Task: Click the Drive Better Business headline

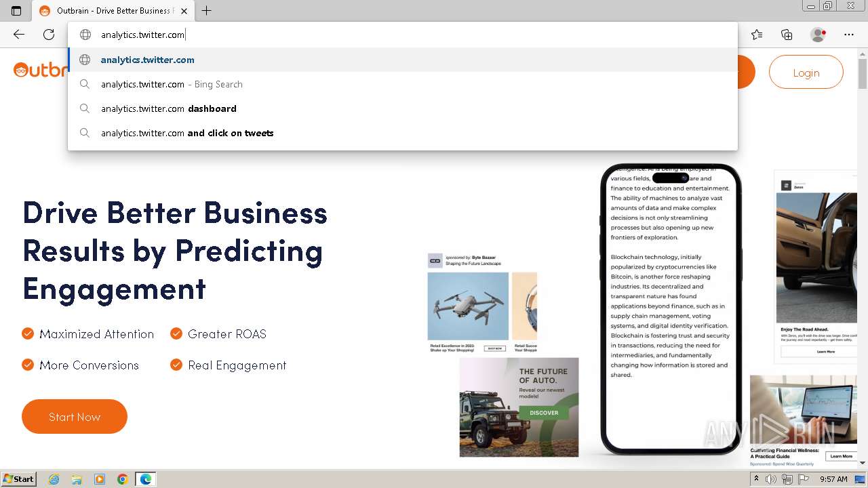Action: pos(175,251)
